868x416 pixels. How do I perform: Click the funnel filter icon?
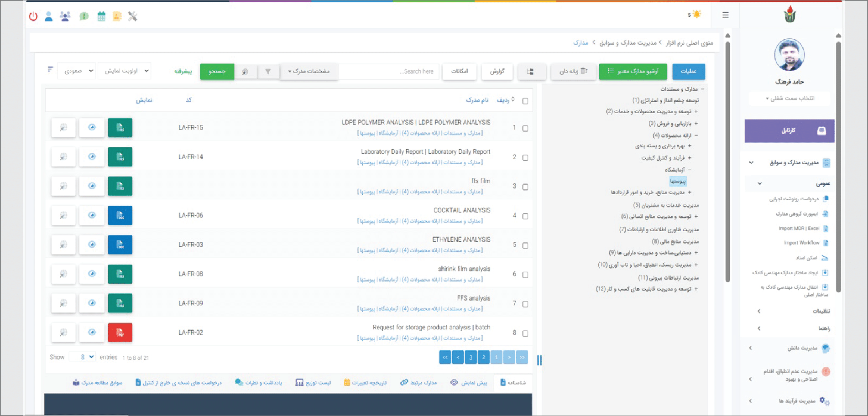[268, 72]
